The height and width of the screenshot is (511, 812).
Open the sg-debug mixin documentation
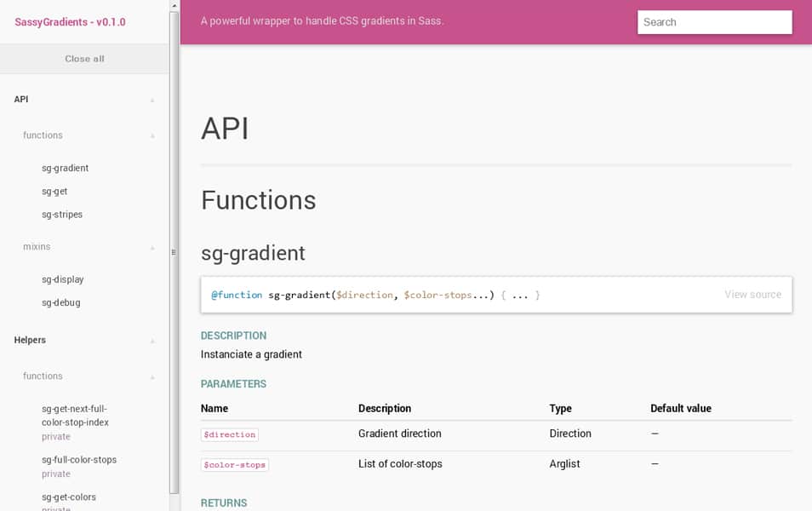tap(60, 301)
